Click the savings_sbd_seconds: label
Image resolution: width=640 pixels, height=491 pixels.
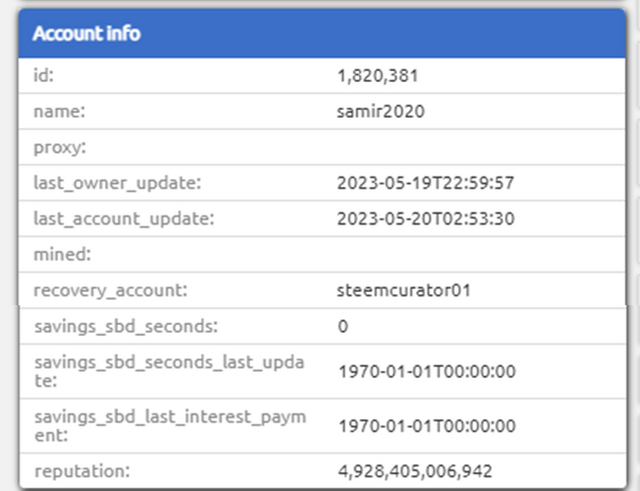(x=126, y=326)
